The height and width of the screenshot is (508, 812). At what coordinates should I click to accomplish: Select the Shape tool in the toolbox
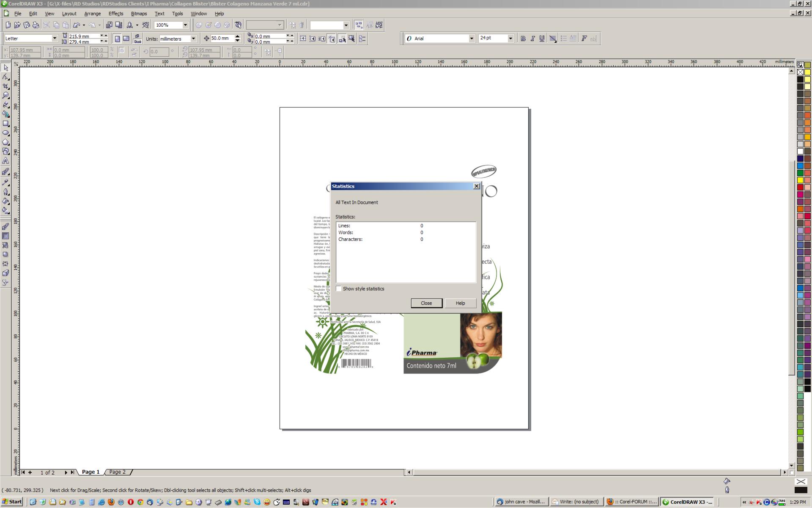5,77
